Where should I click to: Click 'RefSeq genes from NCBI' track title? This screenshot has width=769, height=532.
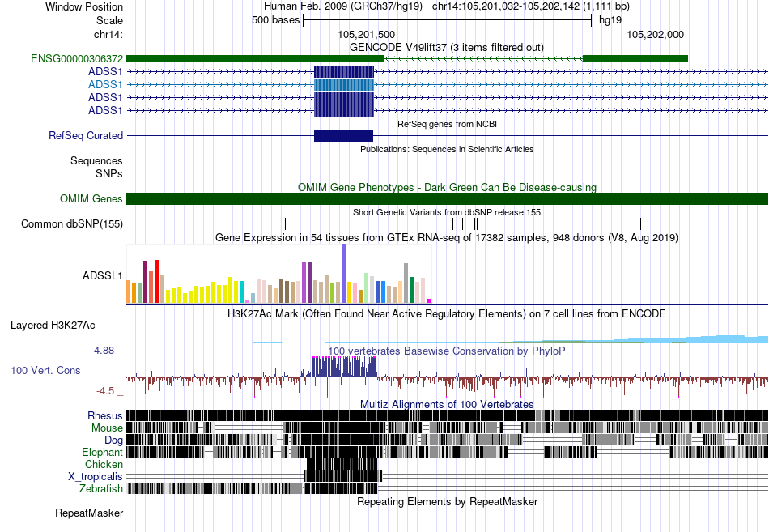448,124
